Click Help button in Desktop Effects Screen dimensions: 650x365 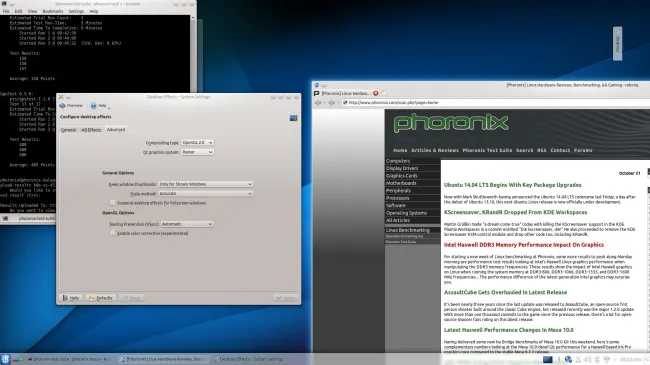coord(71,298)
